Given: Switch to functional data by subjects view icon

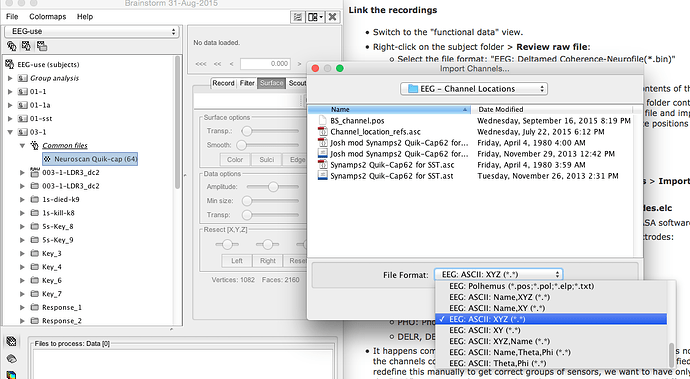Looking at the screenshot, I should 26,46.
